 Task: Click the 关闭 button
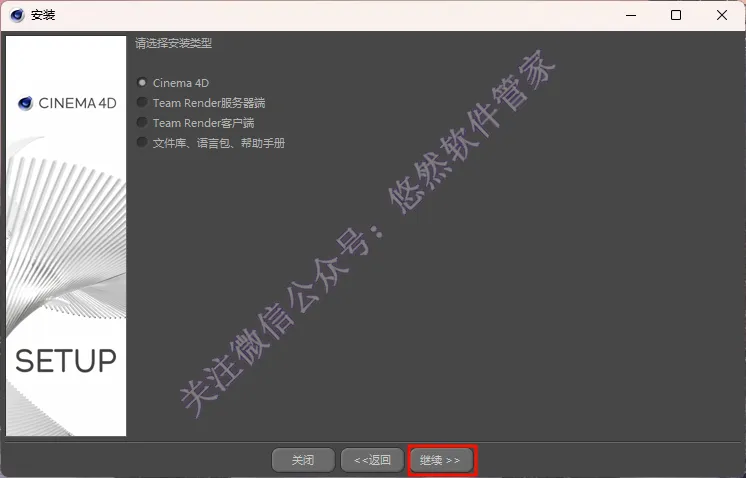303,460
